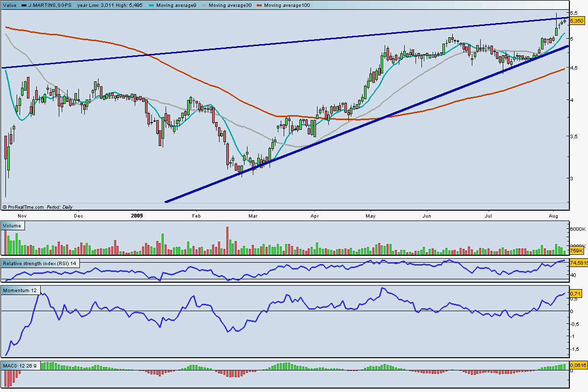Click the "Period: Daily" label
Image resolution: width=588 pixels, height=392 pixels.
[59, 207]
